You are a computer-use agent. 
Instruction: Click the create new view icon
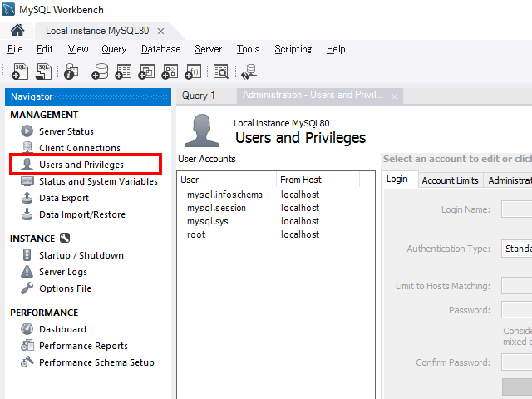[x=146, y=72]
